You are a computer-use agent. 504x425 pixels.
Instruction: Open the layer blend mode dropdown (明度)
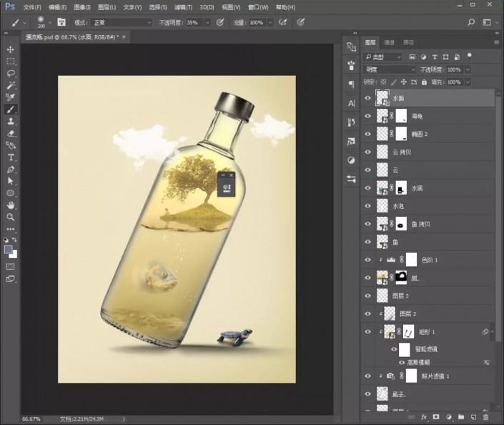pyautogui.click(x=390, y=69)
